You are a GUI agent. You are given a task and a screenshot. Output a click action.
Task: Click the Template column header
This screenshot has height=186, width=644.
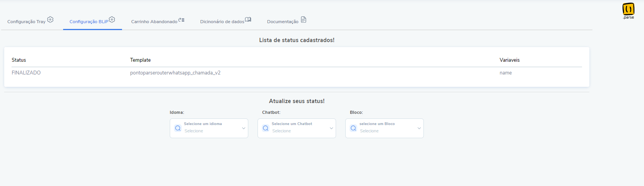[x=141, y=60]
